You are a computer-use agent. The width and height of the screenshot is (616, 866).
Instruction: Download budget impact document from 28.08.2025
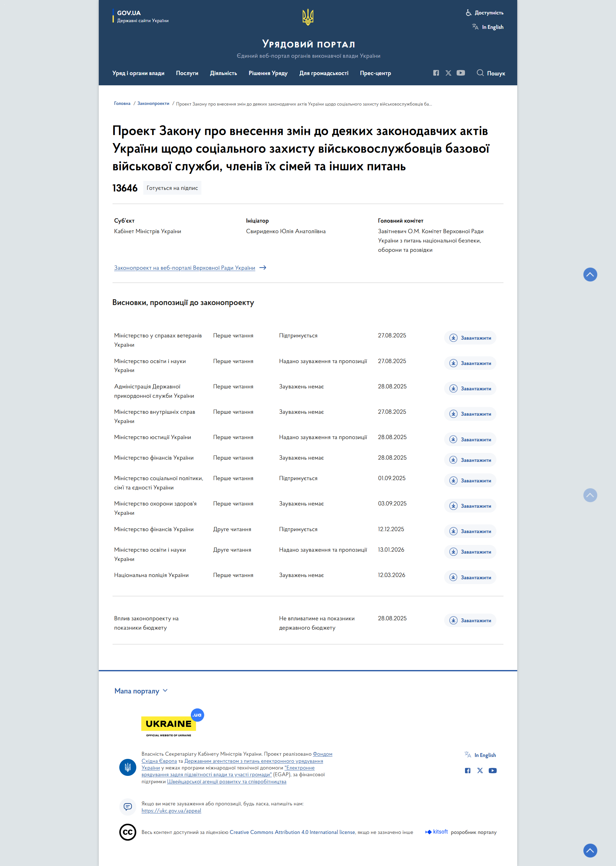470,620
